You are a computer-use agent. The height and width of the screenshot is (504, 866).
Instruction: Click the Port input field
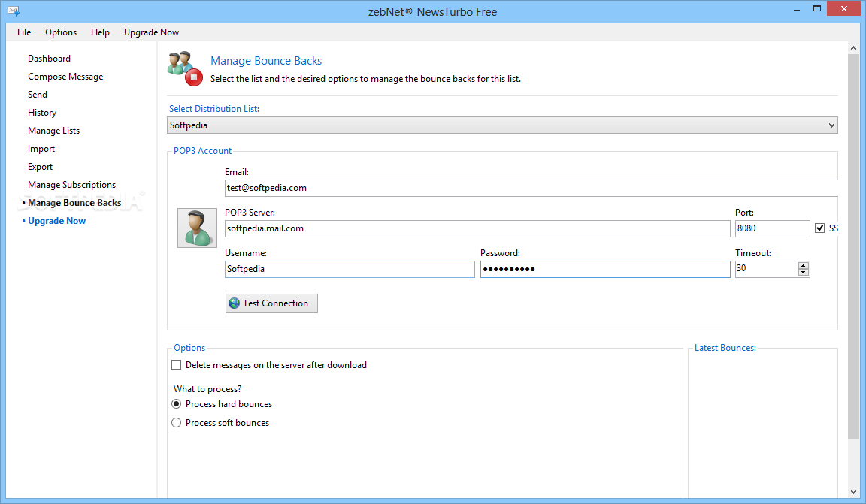pos(772,228)
